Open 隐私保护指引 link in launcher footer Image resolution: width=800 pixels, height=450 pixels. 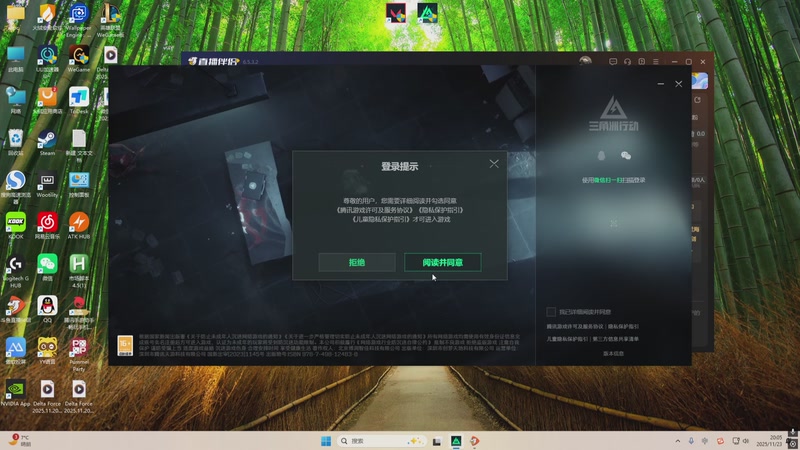click(x=623, y=327)
